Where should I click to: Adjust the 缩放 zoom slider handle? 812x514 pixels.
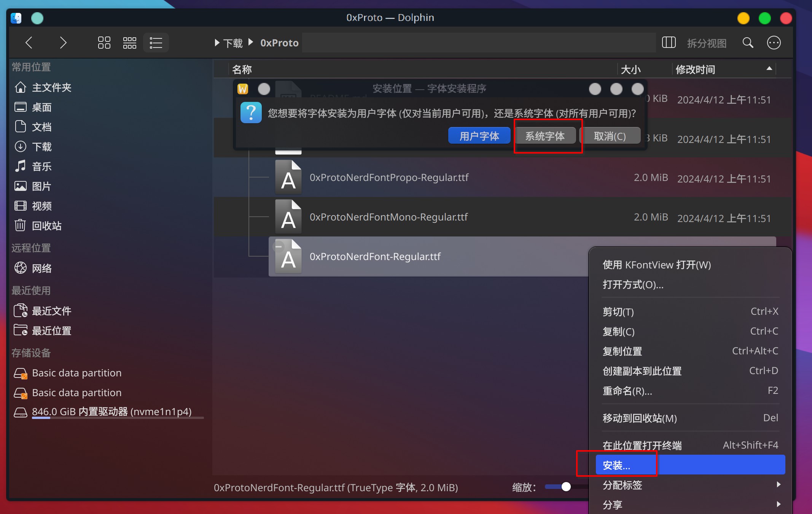click(566, 487)
